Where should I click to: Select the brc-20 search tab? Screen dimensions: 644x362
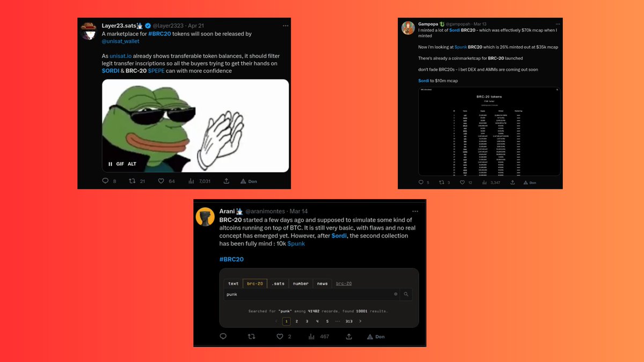pos(255,283)
